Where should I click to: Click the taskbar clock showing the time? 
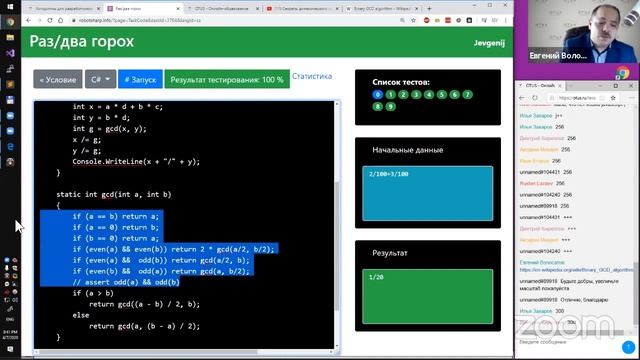pyautogui.click(x=10, y=335)
